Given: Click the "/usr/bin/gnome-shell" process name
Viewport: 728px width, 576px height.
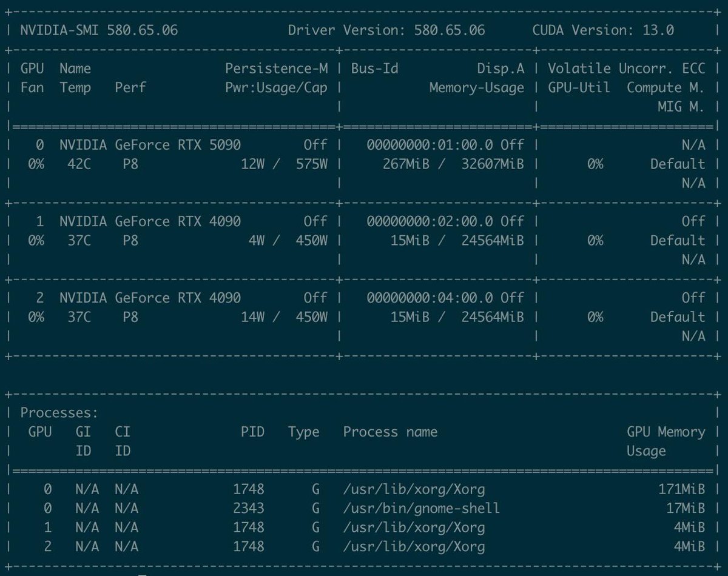Looking at the screenshot, I should coord(422,508).
